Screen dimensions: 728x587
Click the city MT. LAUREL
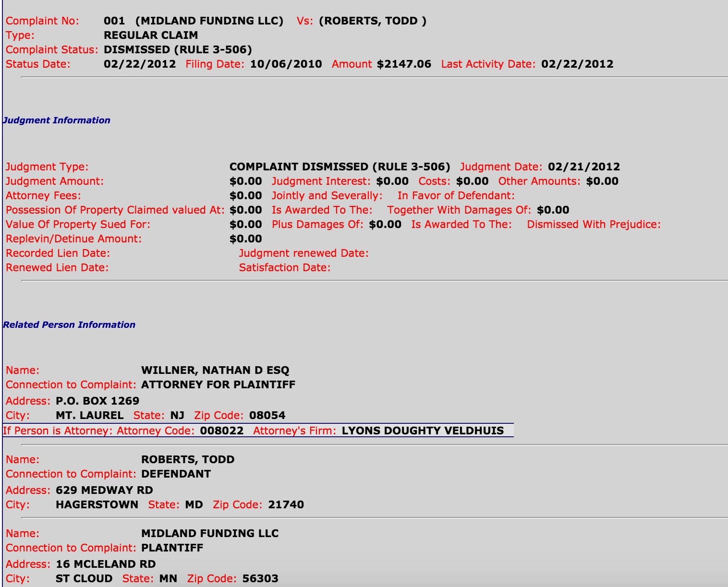[90, 416]
